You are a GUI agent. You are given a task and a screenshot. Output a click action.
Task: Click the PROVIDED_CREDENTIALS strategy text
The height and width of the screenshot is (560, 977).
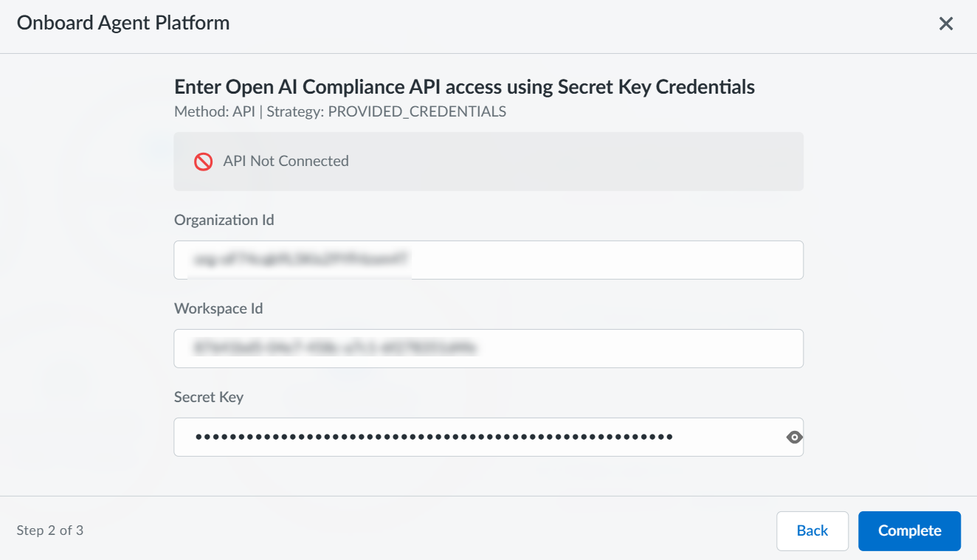pyautogui.click(x=417, y=112)
